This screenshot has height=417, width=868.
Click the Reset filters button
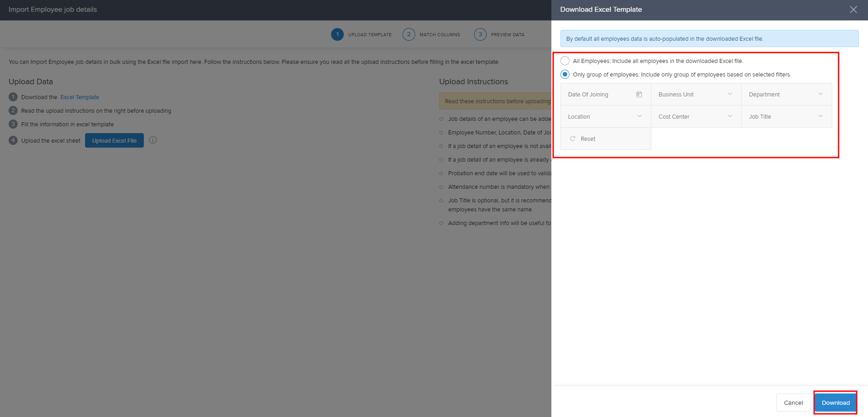pos(588,139)
